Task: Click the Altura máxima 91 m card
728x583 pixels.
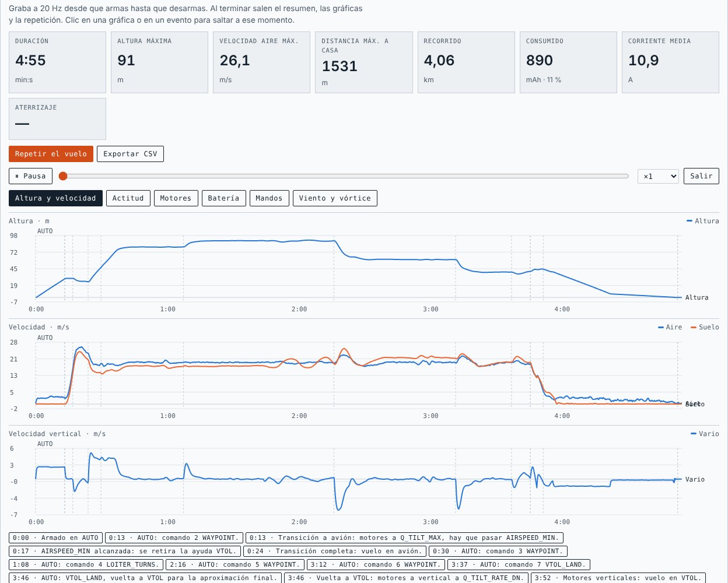Action: [x=159, y=62]
